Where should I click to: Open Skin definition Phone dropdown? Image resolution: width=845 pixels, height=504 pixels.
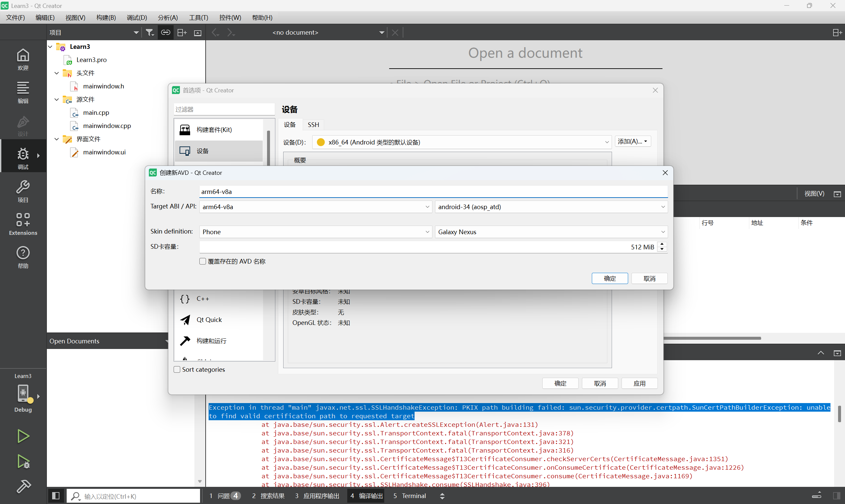[316, 232]
